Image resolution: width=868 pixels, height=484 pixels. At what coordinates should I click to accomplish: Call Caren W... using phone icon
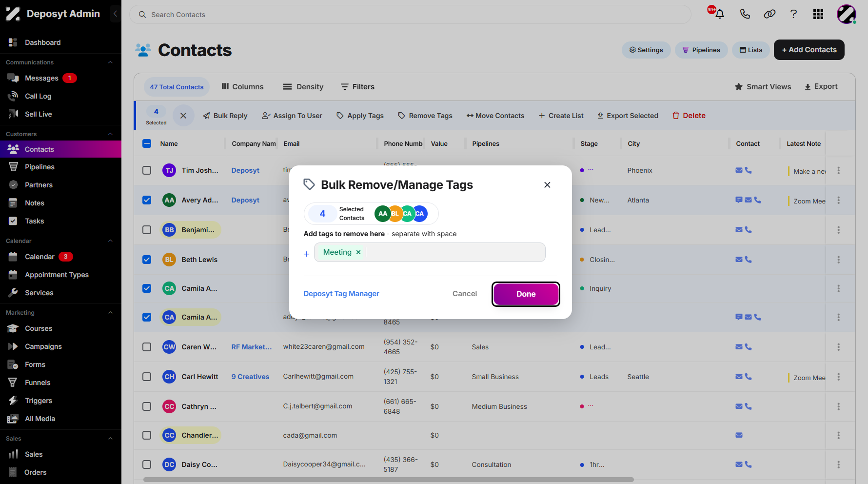coord(749,347)
